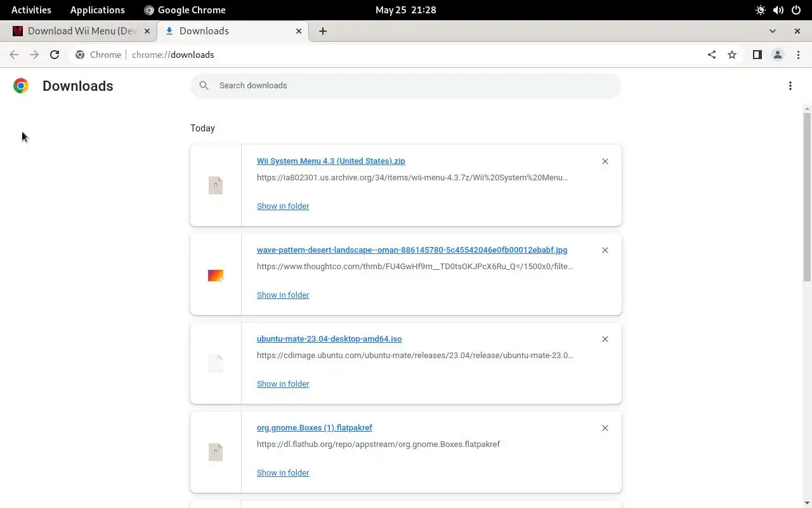Open Chrome three-dot menu in toolbar
812x508 pixels.
pos(798,55)
